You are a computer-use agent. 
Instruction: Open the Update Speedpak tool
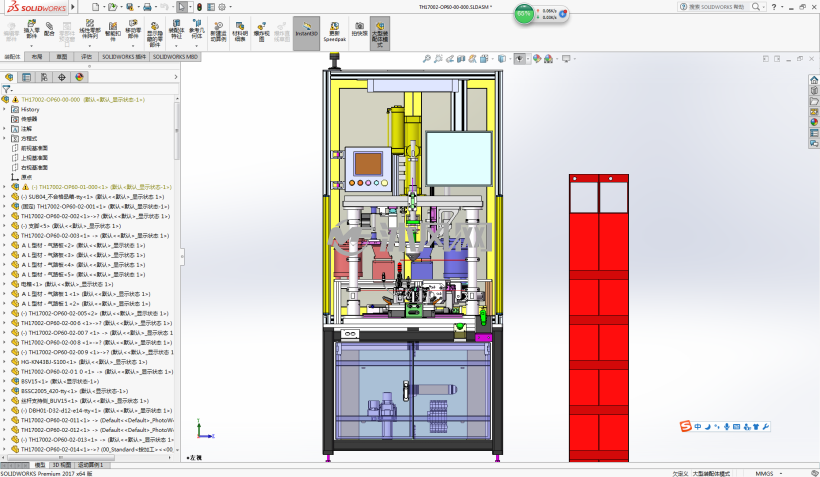point(334,32)
